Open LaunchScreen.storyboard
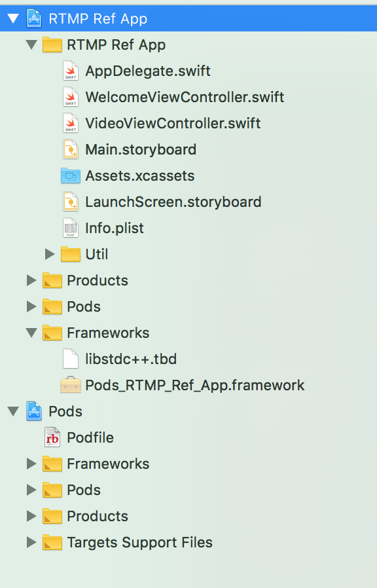The width and height of the screenshot is (377, 588). click(173, 202)
